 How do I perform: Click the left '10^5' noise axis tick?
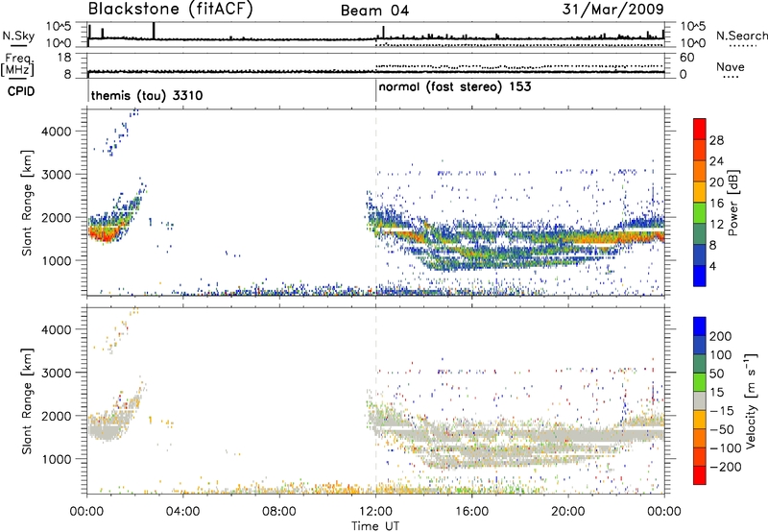click(x=59, y=26)
